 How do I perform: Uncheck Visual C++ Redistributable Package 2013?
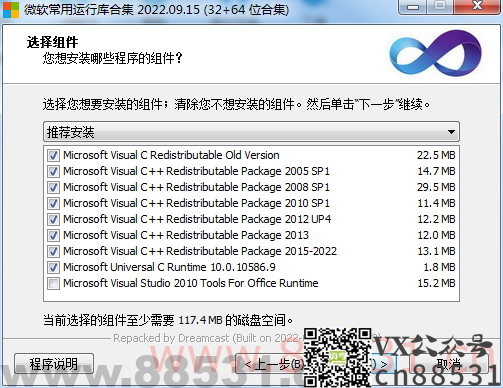53,235
